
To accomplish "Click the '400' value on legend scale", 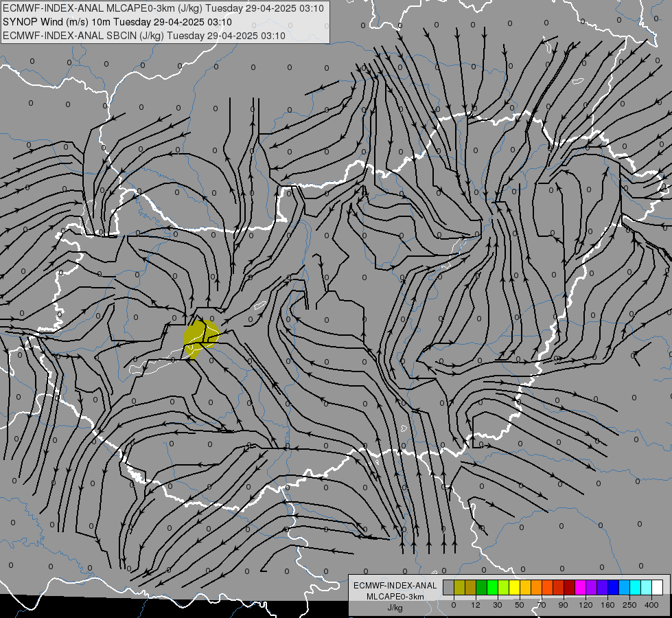I will pos(651,605).
